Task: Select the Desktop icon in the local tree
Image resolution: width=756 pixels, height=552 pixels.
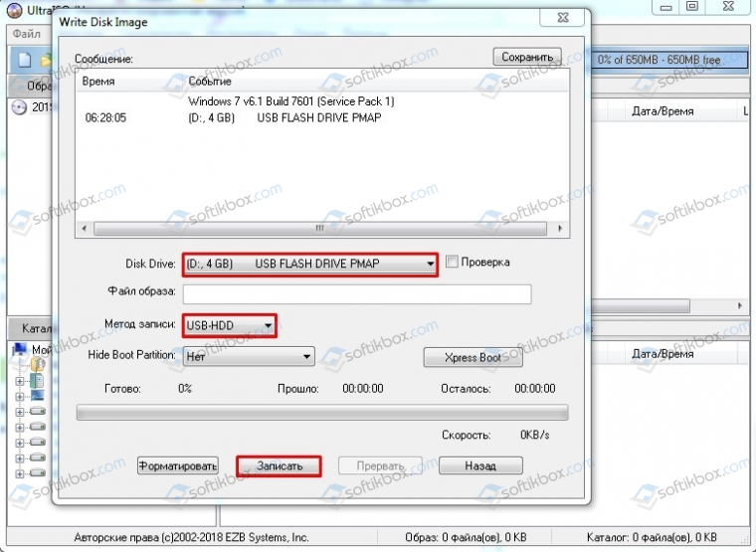Action: click(x=37, y=396)
